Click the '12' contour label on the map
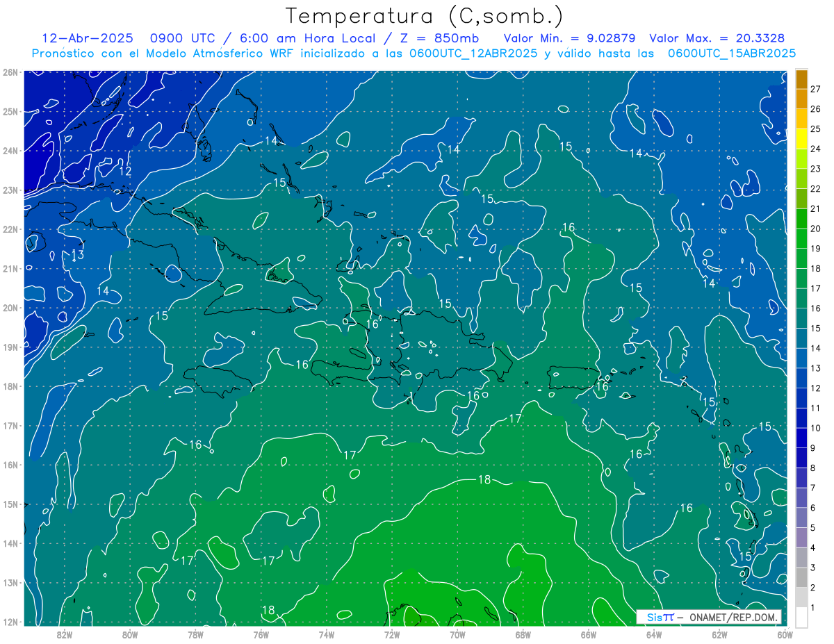The image size is (834, 644). click(125, 171)
